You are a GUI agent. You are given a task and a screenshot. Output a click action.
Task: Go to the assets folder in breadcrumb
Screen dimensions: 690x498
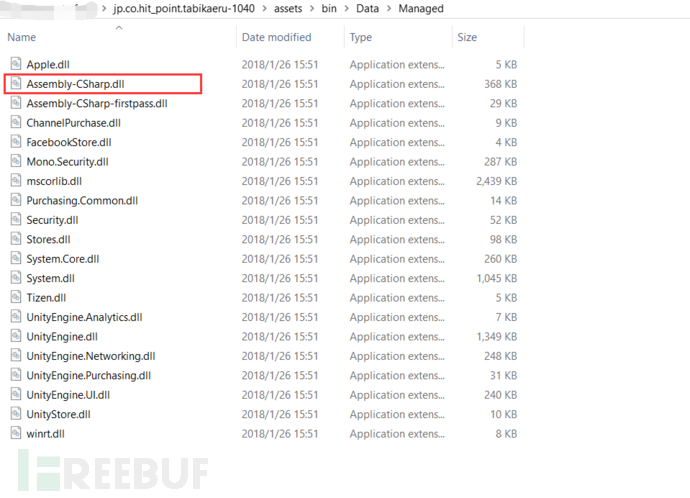(x=288, y=8)
